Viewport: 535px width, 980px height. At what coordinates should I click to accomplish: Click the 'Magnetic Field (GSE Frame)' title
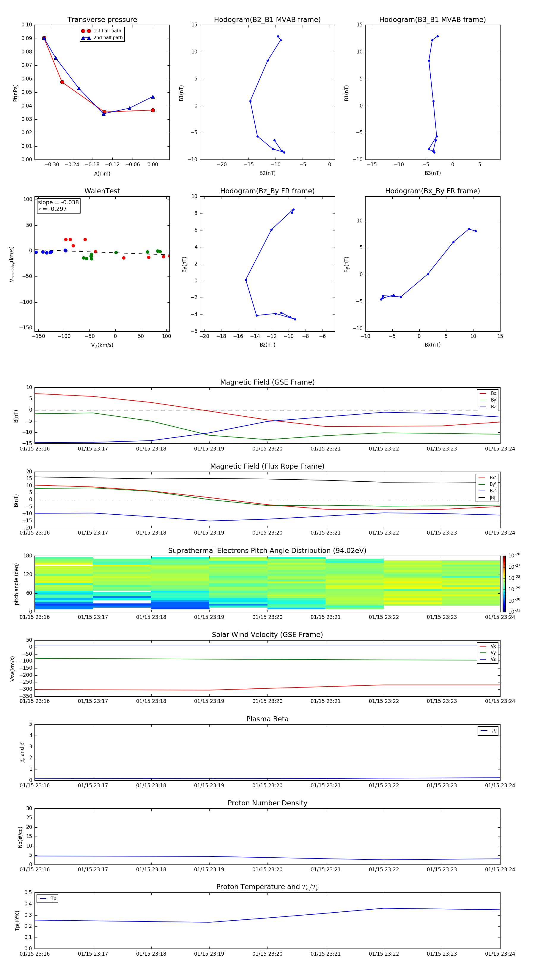click(x=267, y=382)
